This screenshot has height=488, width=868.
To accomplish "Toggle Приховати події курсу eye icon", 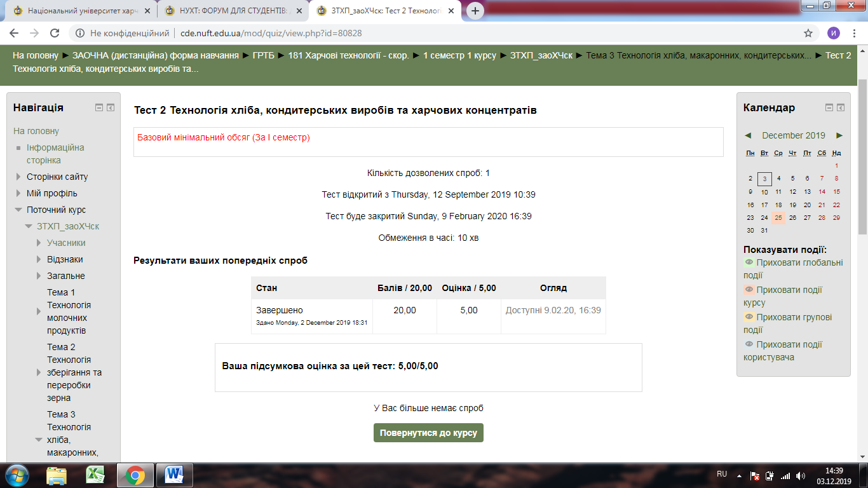I will (x=749, y=290).
